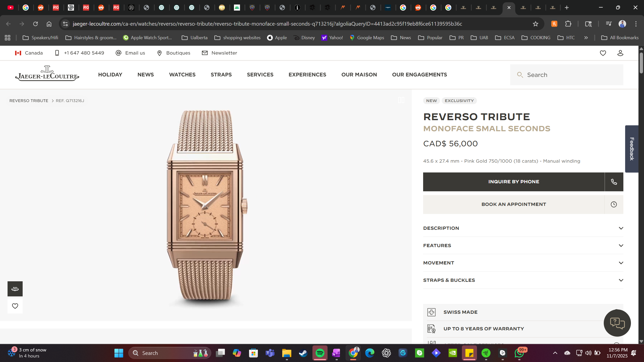The height and width of the screenshot is (362, 644).
Task: Click the Jaeger-LeCoultre logo
Action: click(47, 73)
